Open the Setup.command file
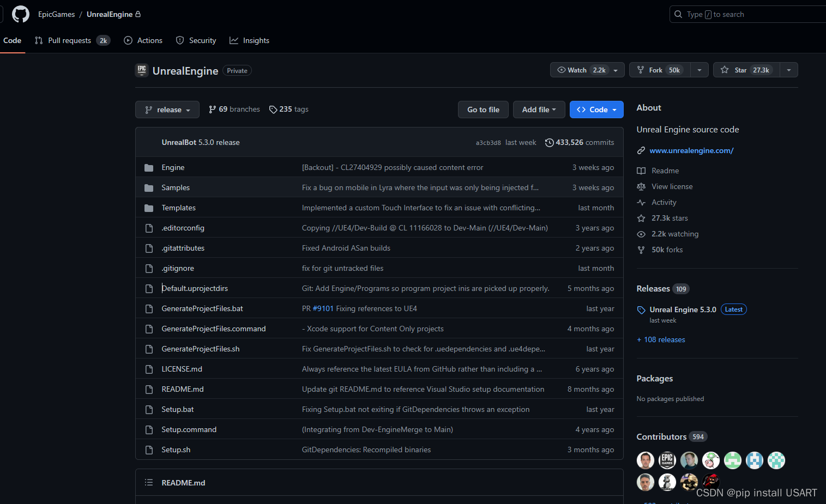This screenshot has height=504, width=826. tap(189, 430)
